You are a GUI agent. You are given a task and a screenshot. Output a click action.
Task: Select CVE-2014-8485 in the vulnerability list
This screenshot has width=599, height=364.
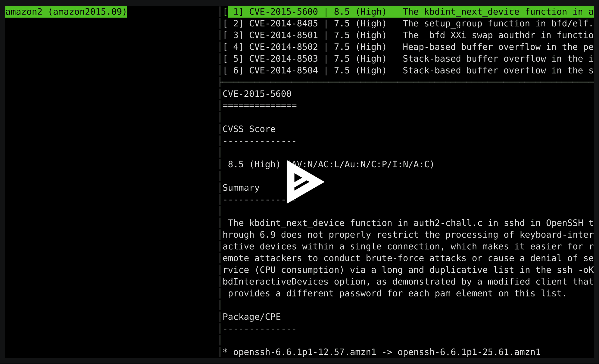click(x=283, y=23)
